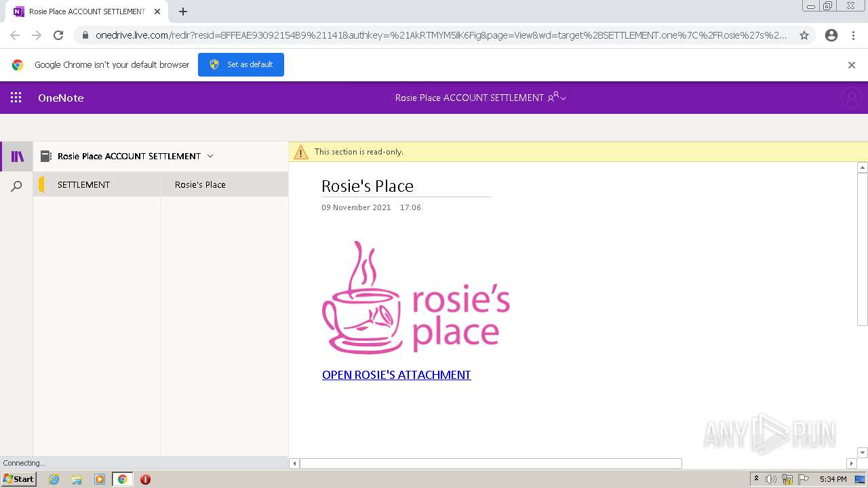868x488 pixels.
Task: Open File Explorer from taskbar
Action: click(77, 479)
